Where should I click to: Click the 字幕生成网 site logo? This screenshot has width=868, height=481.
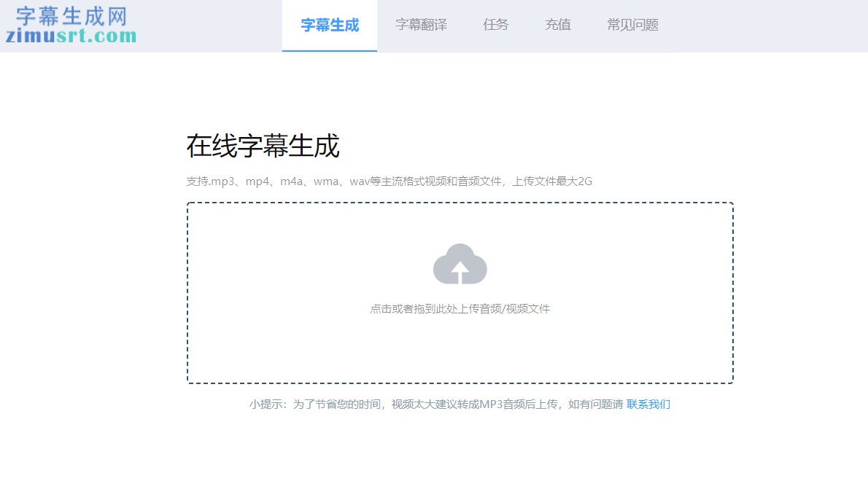71,16
